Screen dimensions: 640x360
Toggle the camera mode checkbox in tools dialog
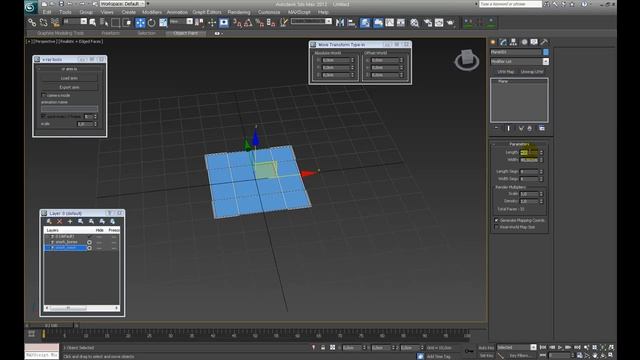pos(44,95)
